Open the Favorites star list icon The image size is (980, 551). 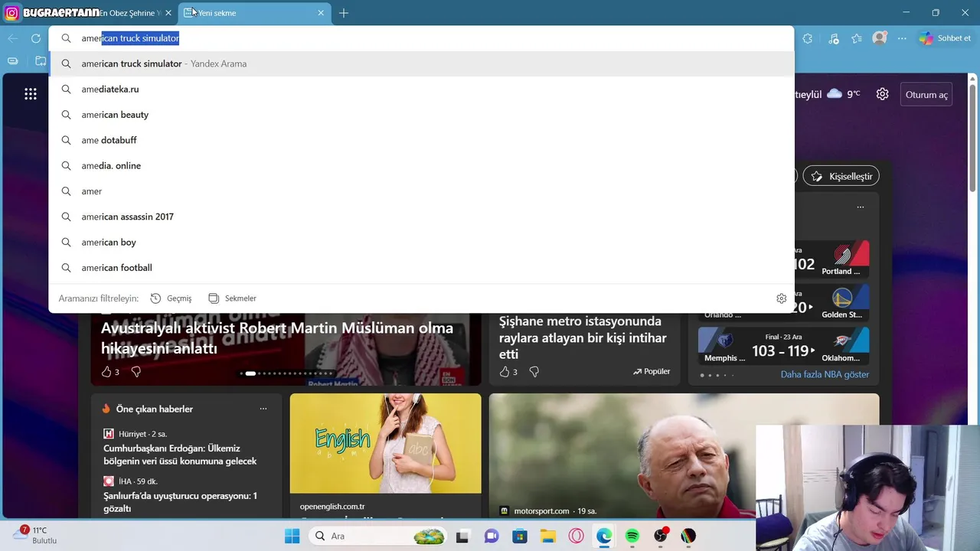click(857, 38)
